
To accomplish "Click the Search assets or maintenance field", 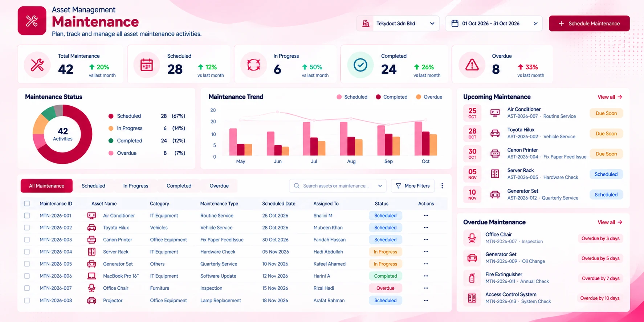I will coord(338,186).
